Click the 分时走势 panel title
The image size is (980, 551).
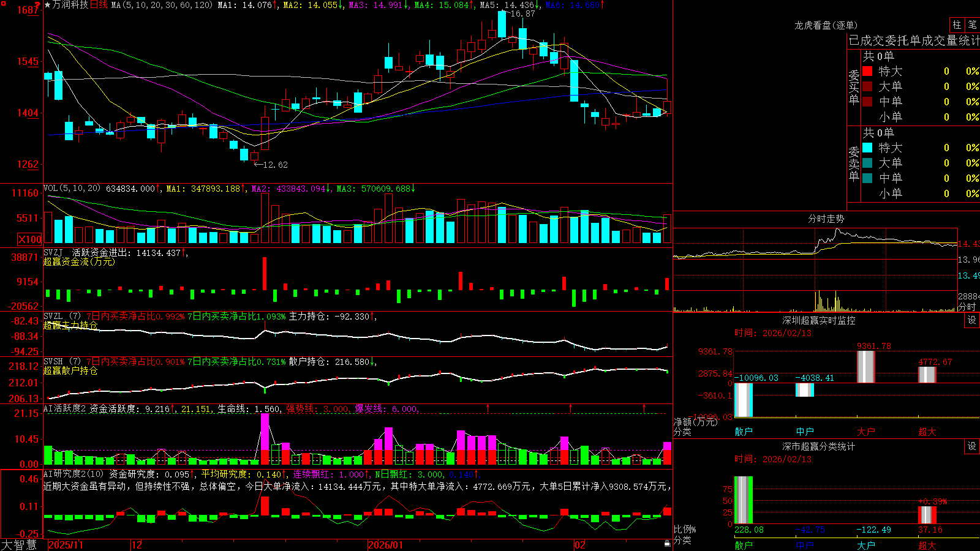click(826, 219)
